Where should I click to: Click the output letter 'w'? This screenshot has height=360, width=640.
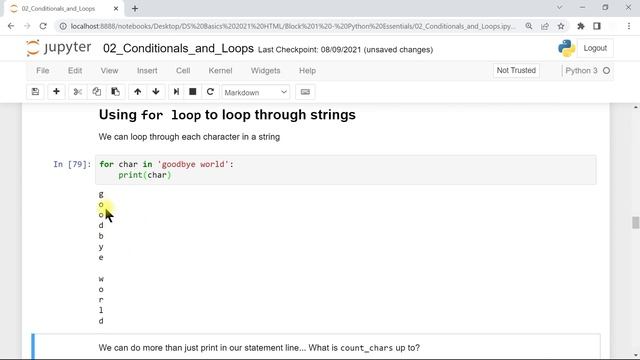(x=101, y=279)
